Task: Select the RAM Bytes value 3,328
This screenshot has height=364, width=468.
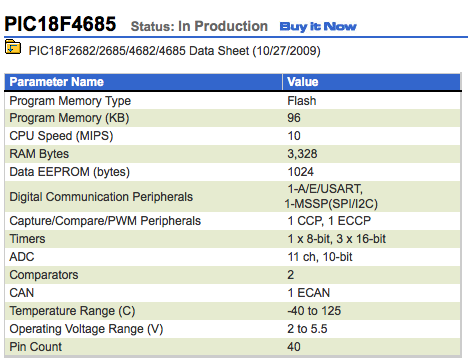Action: tap(302, 154)
